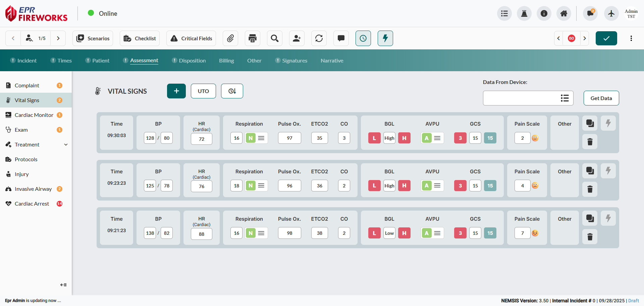Select red GCS 3 swatch in 09:23:23 row
The width and height of the screenshot is (644, 306).
coord(460,186)
